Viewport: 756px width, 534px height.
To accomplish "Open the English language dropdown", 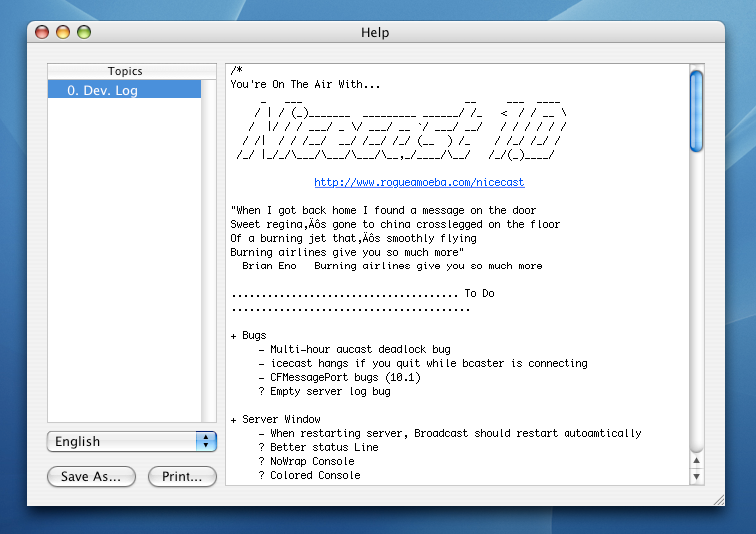I will pyautogui.click(x=132, y=441).
